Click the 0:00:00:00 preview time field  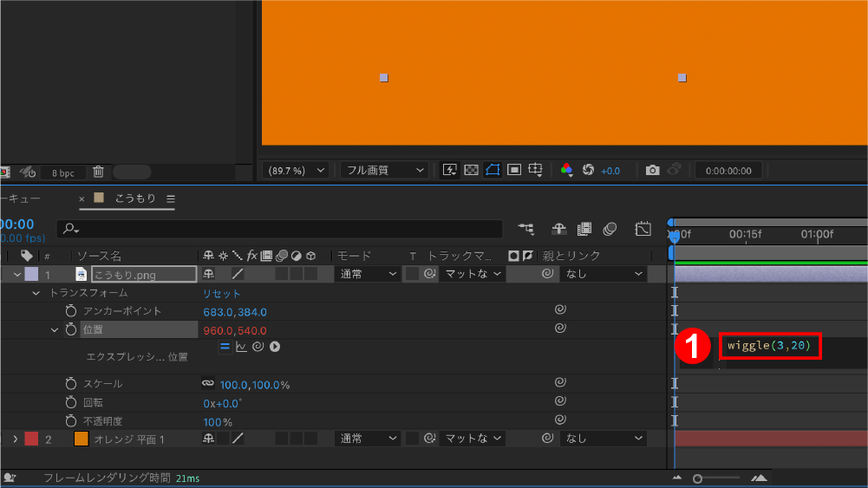pyautogui.click(x=728, y=171)
